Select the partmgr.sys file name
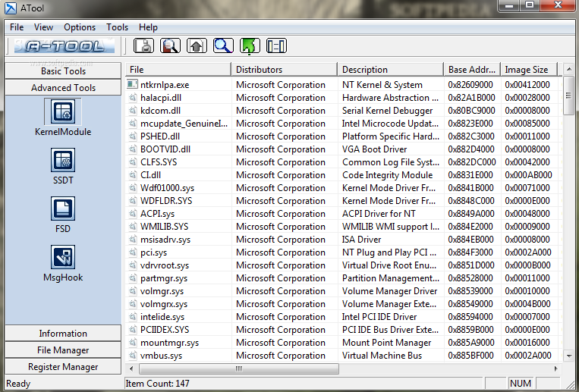The image size is (579, 392). 164,278
